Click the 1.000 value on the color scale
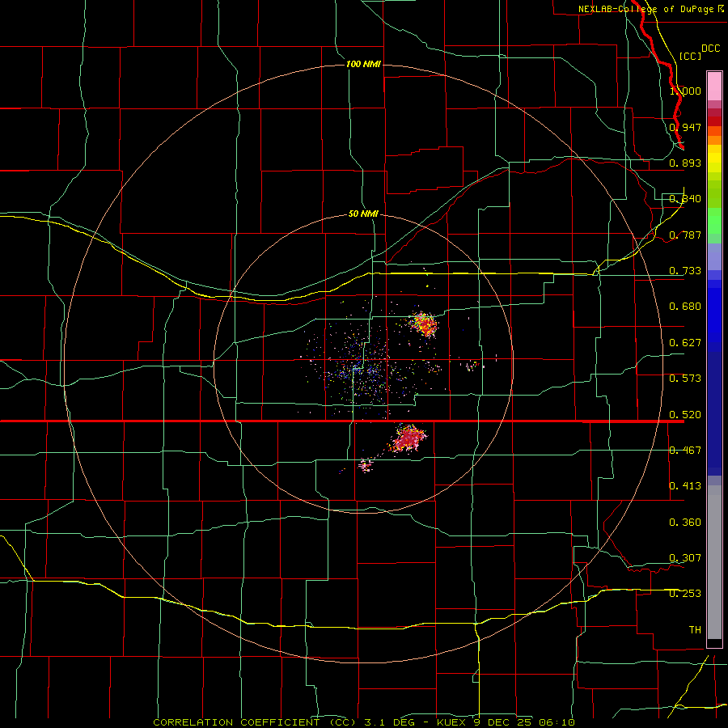The height and width of the screenshot is (728, 728). click(685, 91)
